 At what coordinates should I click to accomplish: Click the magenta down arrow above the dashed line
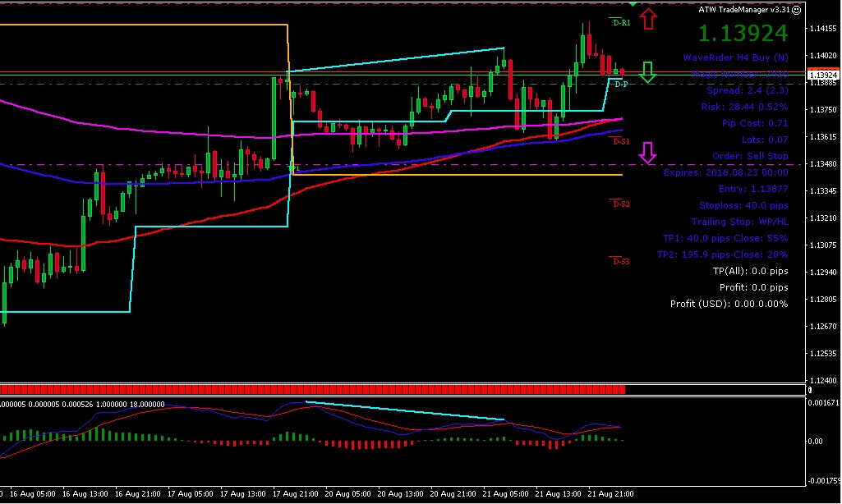(647, 153)
